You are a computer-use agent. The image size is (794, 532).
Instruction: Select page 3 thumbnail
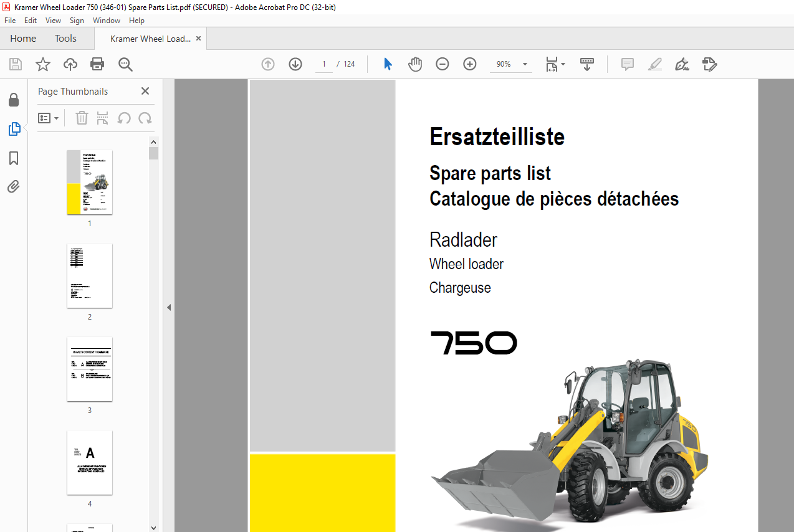90,369
